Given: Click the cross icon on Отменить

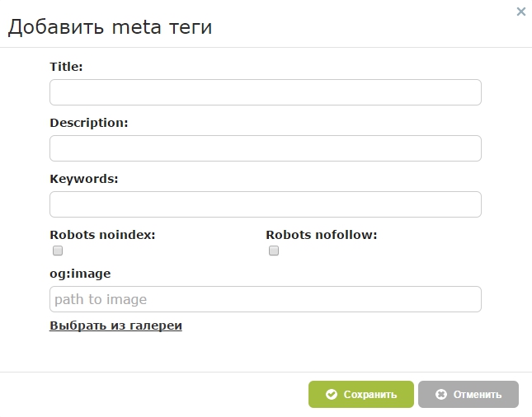Looking at the screenshot, I should click(441, 395).
